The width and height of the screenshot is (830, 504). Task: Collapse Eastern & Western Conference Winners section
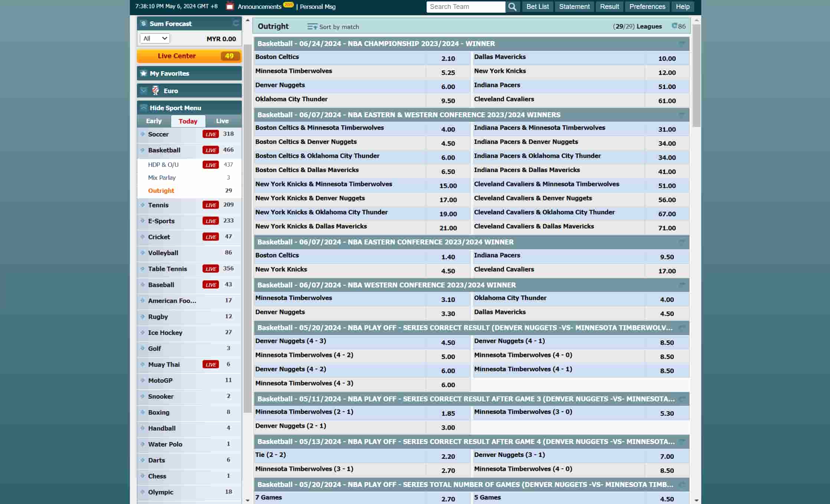click(x=682, y=115)
